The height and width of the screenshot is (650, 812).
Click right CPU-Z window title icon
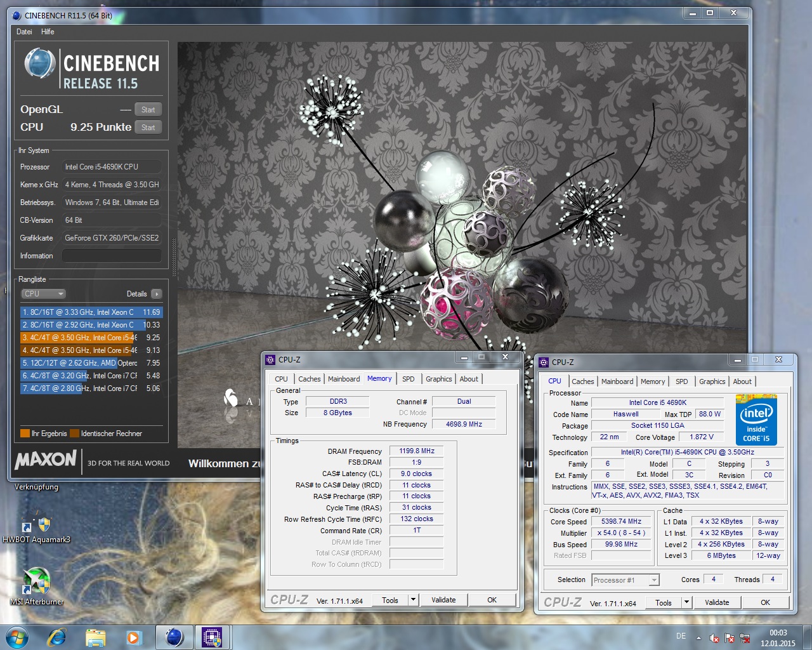coord(544,362)
